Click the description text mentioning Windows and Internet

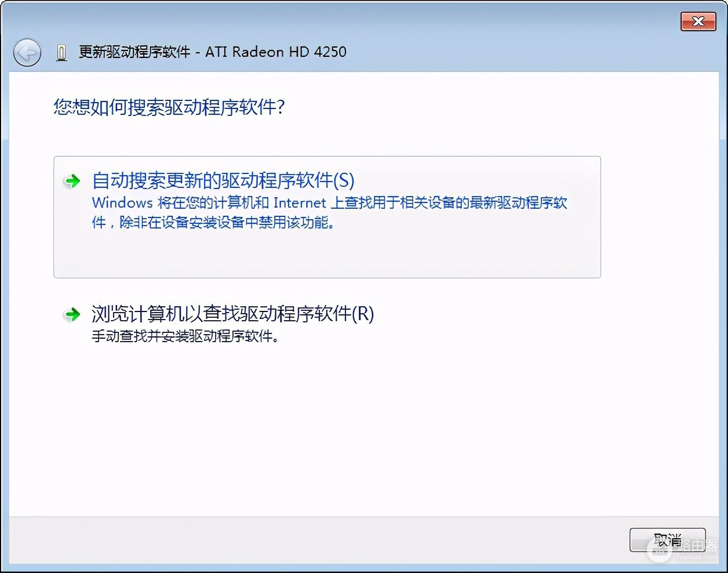(329, 212)
